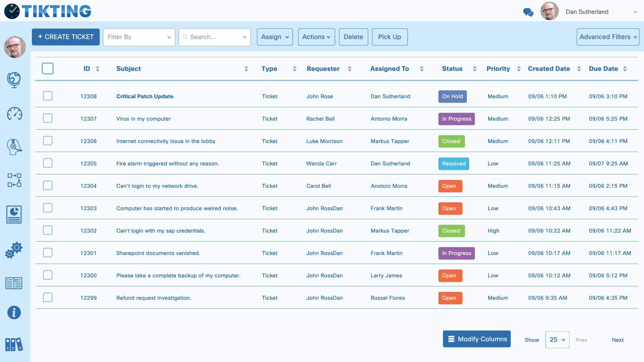The height and width of the screenshot is (362, 644).
Task: Select the dashboard speedometer icon
Action: tap(14, 114)
